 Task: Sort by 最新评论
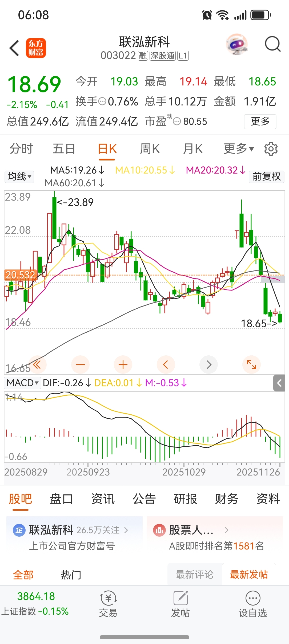tap(195, 574)
